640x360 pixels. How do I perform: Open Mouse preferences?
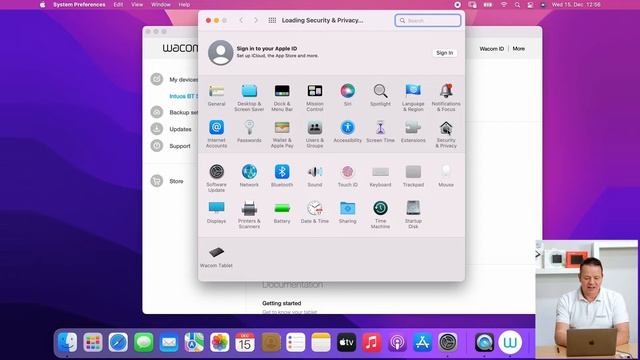446,176
